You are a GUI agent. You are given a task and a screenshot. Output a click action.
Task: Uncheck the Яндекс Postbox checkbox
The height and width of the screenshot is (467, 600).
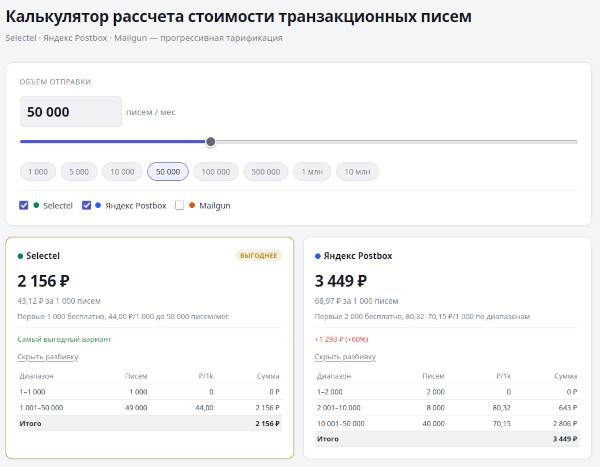[86, 206]
